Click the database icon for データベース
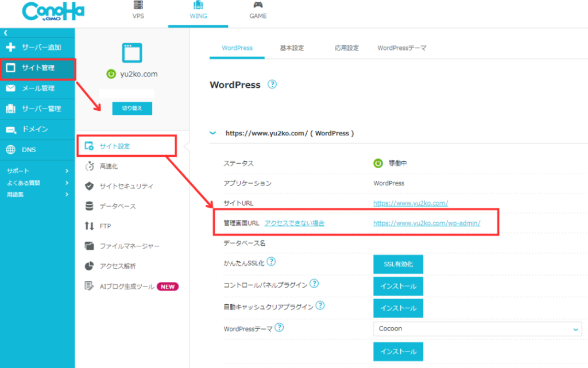This screenshot has width=588, height=368. [89, 206]
